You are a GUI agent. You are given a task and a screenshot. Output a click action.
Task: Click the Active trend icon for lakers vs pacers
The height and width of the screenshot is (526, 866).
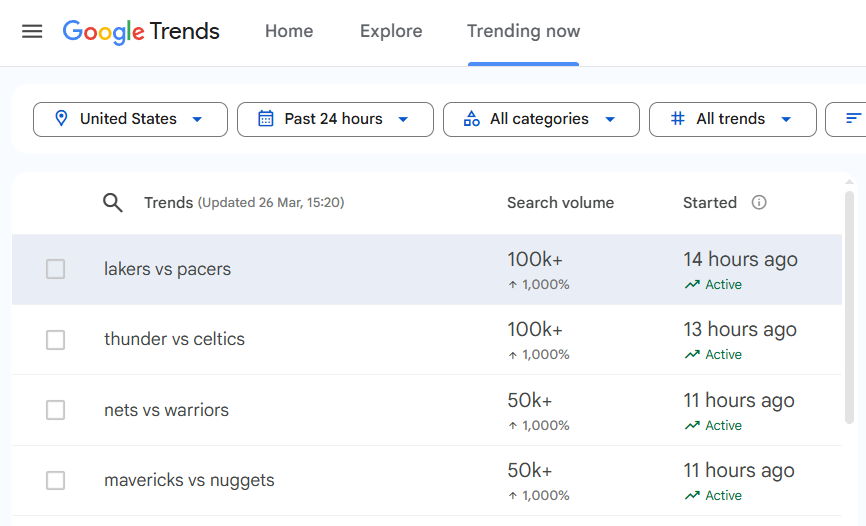692,285
